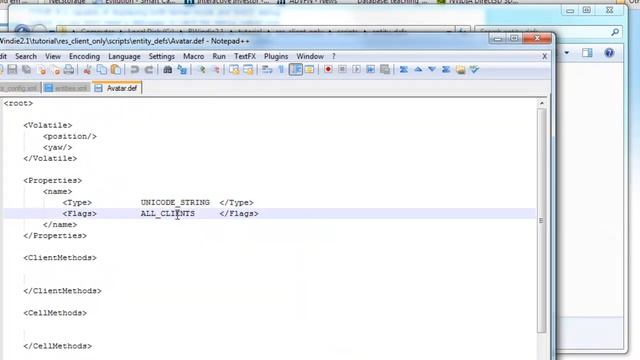Toggle synchronized vertical scrolling
This screenshot has height=360, width=640.
tap(234, 70)
